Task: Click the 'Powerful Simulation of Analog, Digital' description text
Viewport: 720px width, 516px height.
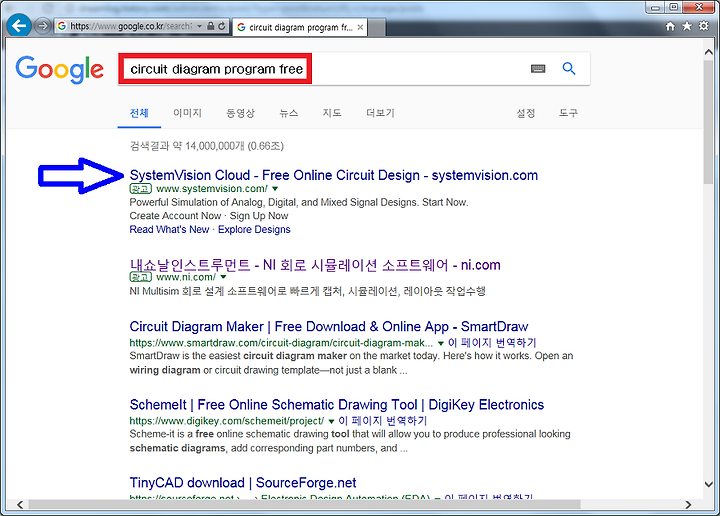Action: [299, 202]
